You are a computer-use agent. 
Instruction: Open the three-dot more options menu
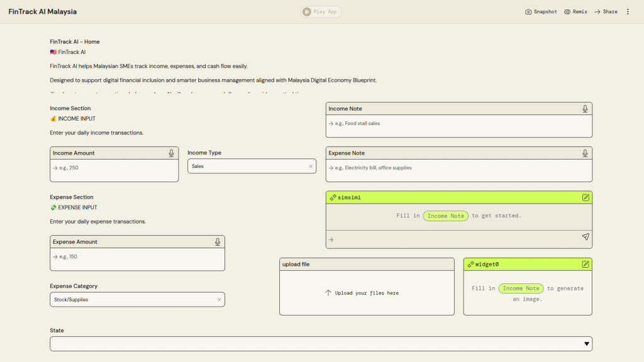(627, 12)
